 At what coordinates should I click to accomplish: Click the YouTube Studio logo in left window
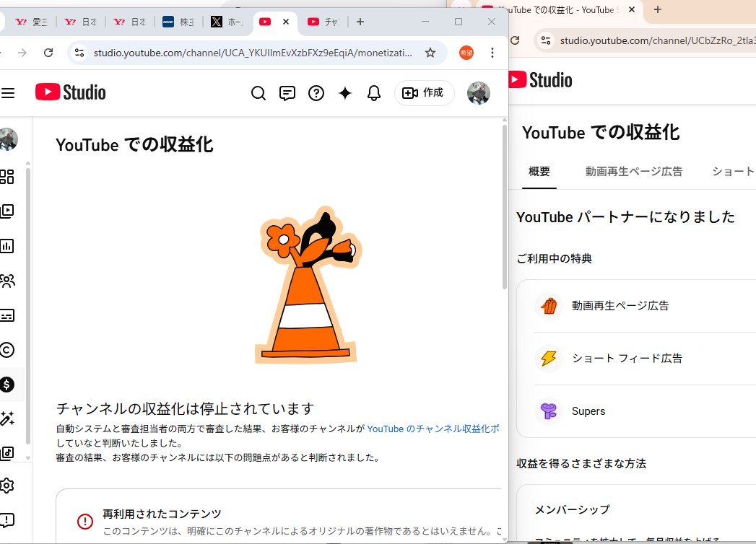coord(70,92)
